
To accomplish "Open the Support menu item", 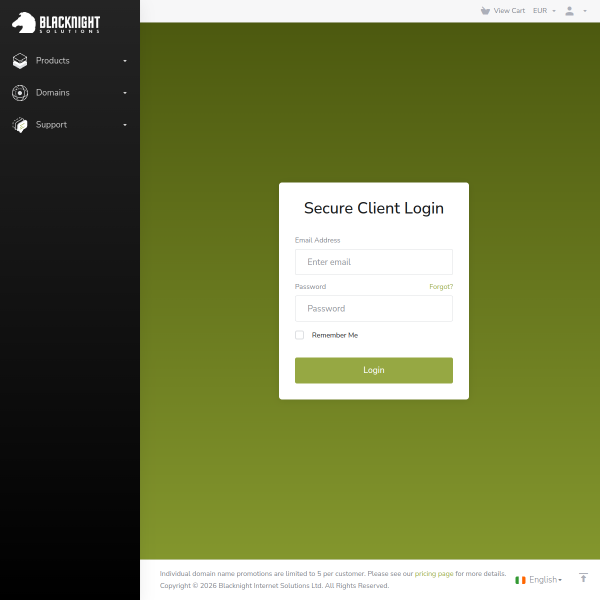I will (51, 125).
